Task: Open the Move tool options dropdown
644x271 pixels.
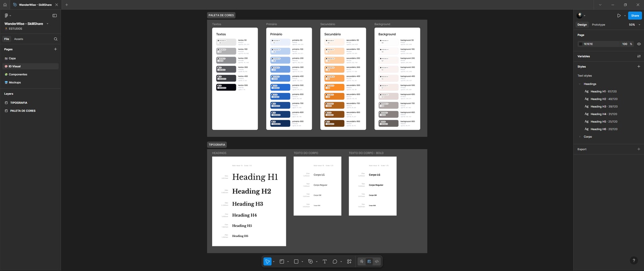Action: (274, 262)
